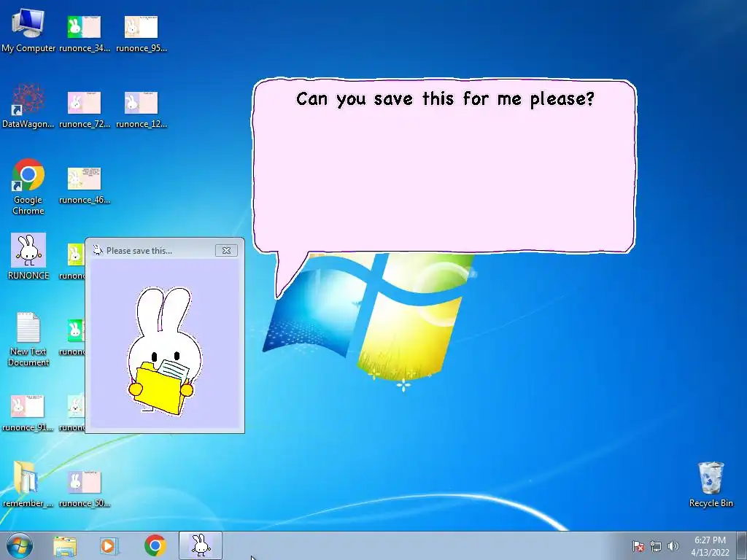Select the partly hidden file beside runonce_91
747x560 pixels.
[72, 413]
